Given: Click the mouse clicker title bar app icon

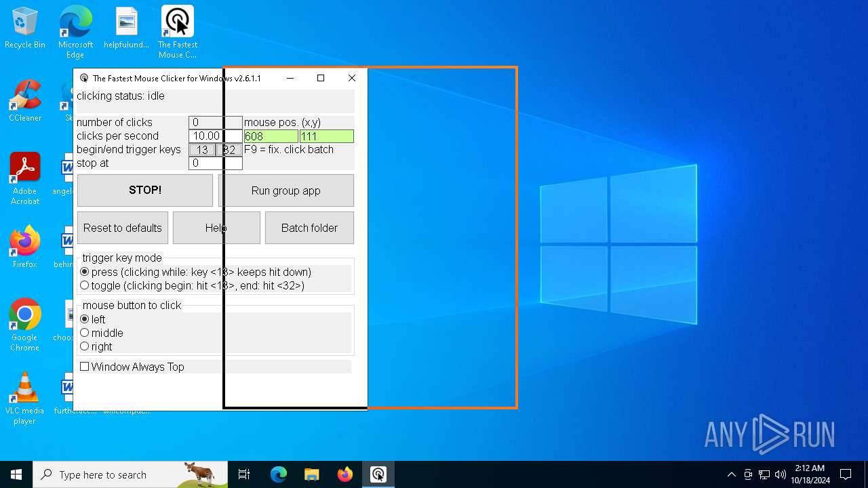Looking at the screenshot, I should (x=84, y=79).
